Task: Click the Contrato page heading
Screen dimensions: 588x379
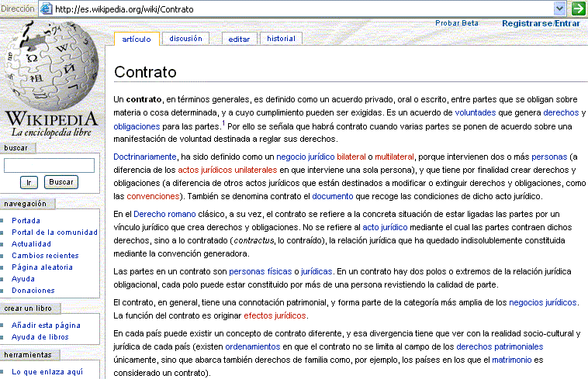Action: [145, 72]
